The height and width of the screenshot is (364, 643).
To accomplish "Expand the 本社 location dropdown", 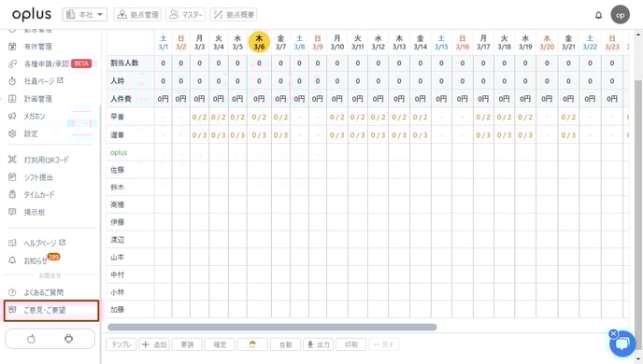I will [84, 14].
